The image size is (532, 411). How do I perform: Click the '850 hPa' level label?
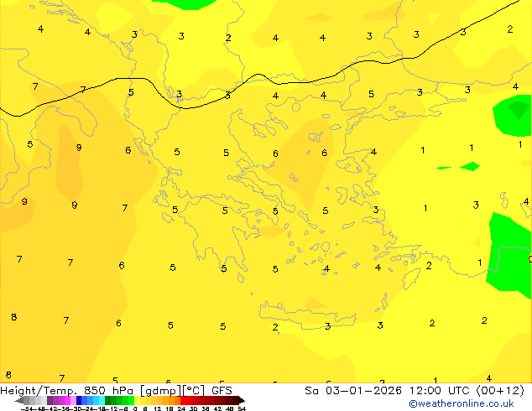coord(110,391)
